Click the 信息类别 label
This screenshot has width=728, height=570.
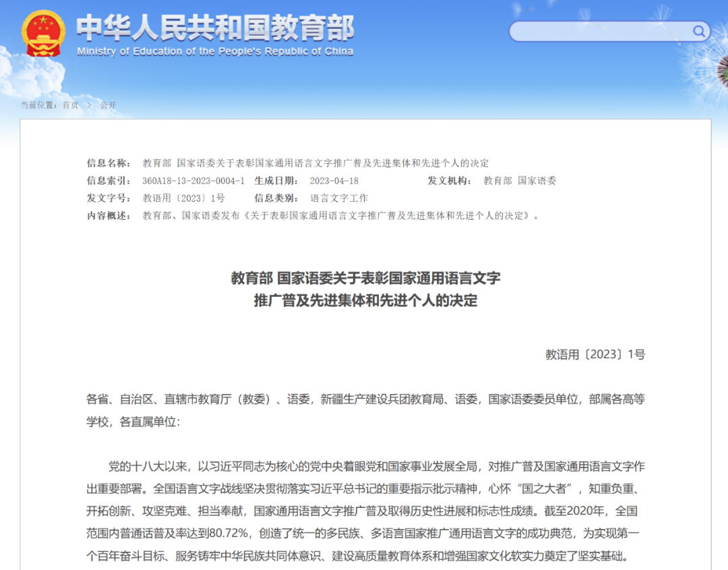(276, 198)
